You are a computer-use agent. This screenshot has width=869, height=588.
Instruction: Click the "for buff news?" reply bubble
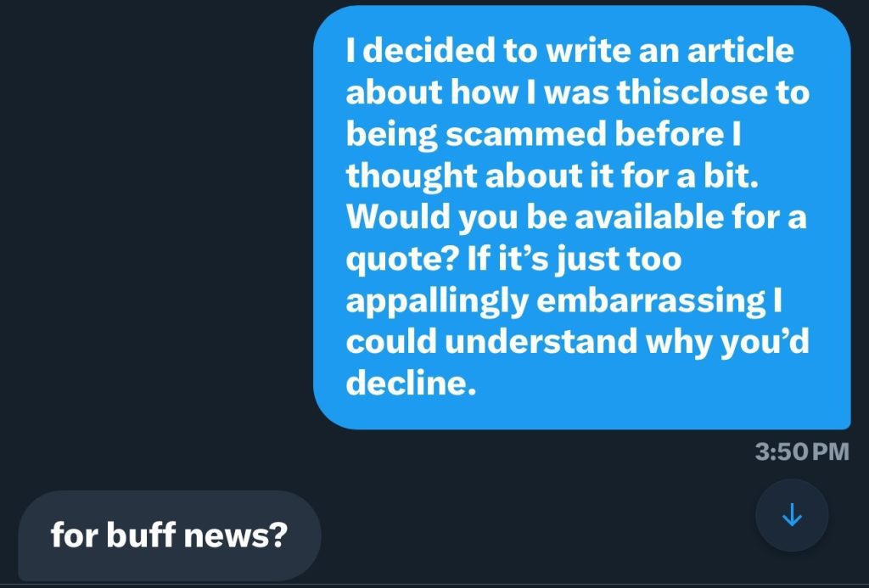(169, 535)
